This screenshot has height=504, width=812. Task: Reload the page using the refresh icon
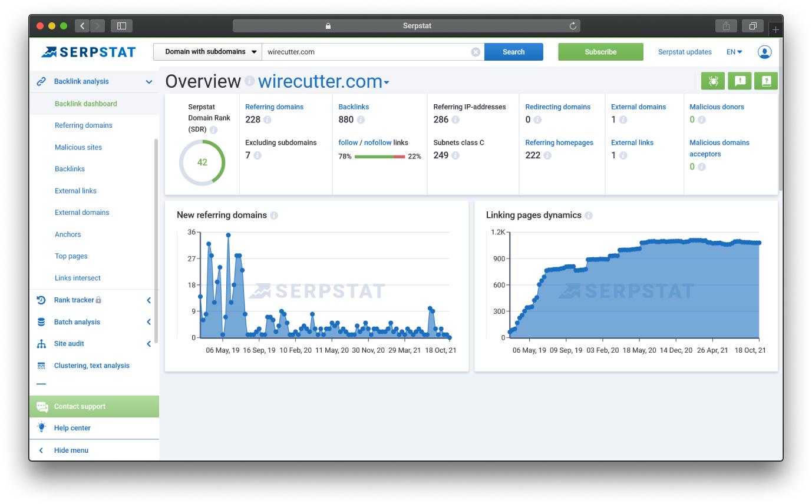573,26
